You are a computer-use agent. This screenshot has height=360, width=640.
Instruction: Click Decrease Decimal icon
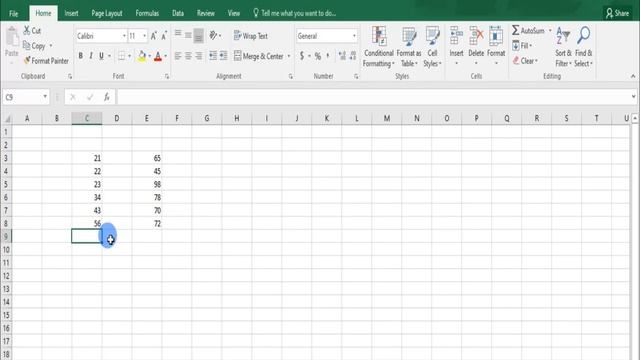353,56
